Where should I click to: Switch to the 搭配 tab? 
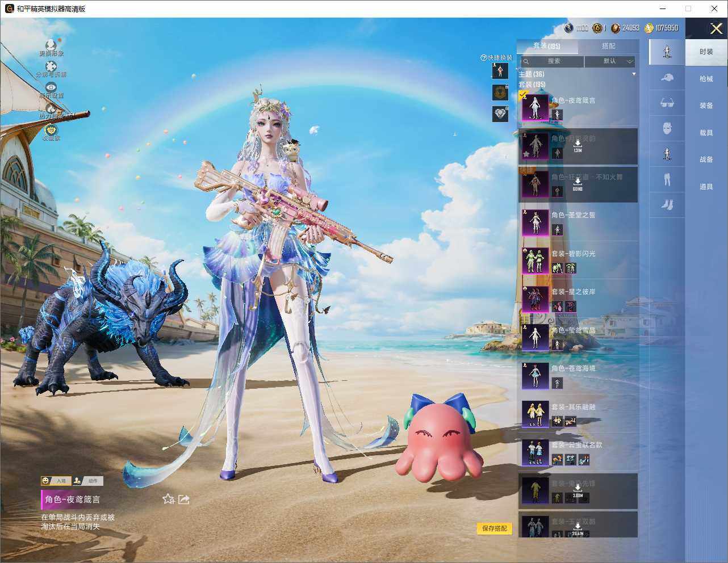(608, 46)
